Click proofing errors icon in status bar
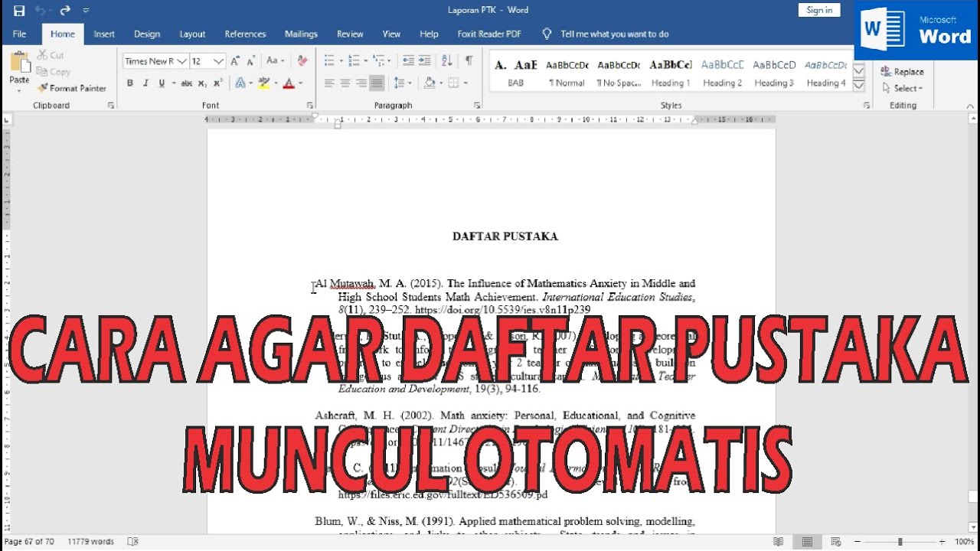The height and width of the screenshot is (551, 980). pos(132,542)
